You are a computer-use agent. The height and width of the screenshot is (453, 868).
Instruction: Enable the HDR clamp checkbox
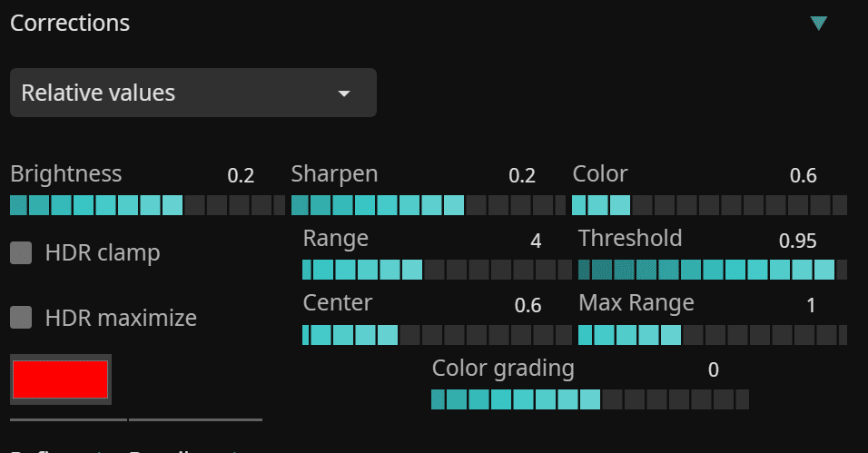(x=21, y=252)
